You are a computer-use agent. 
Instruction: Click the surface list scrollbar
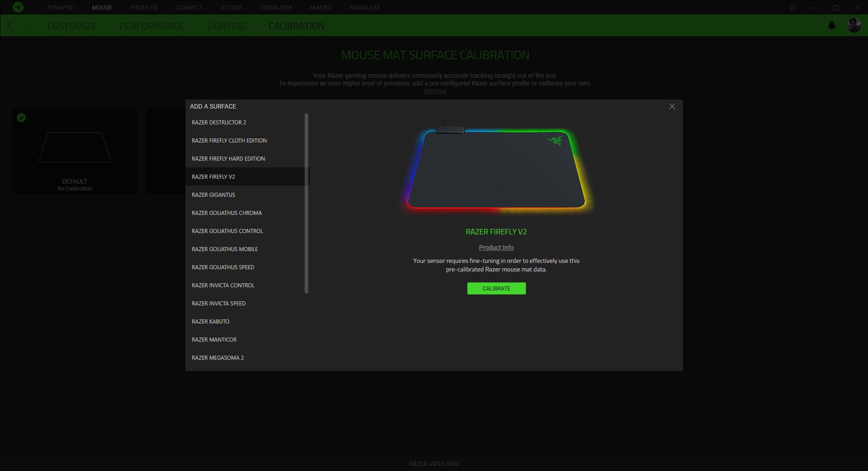pos(307,204)
